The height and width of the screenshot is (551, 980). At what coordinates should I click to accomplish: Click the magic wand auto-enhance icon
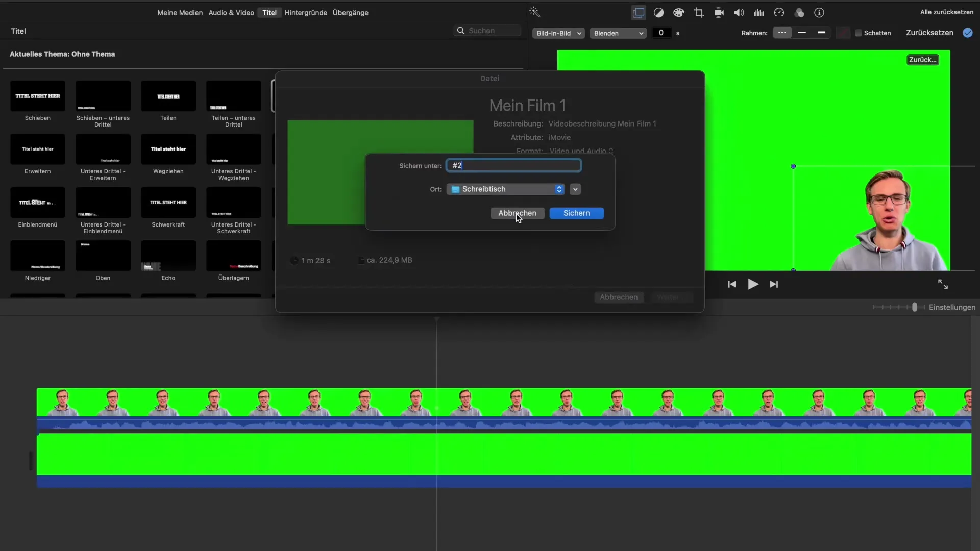[x=534, y=12]
